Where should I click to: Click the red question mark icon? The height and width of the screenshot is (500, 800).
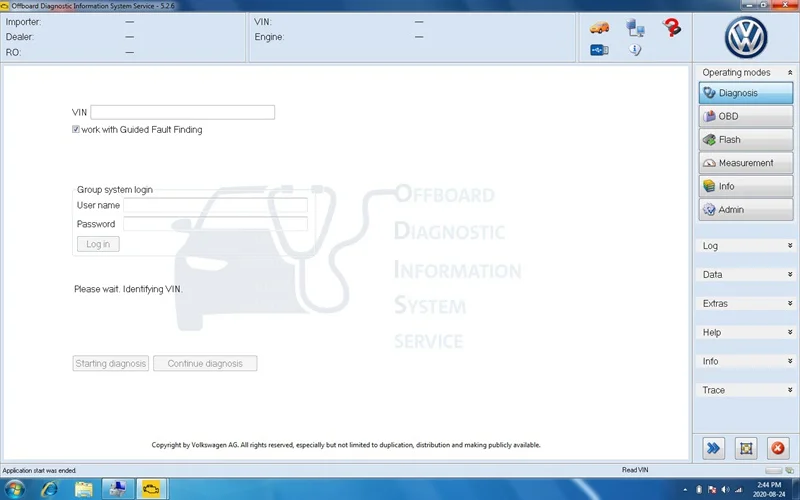click(671, 27)
